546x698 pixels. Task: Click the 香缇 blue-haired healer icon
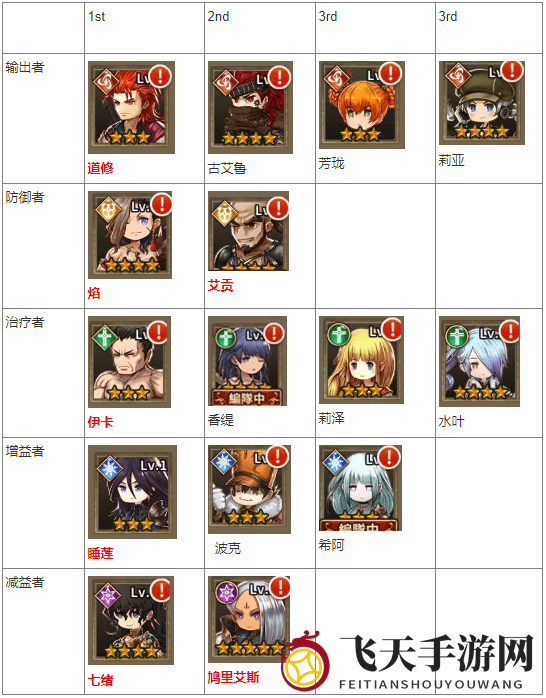point(247,361)
